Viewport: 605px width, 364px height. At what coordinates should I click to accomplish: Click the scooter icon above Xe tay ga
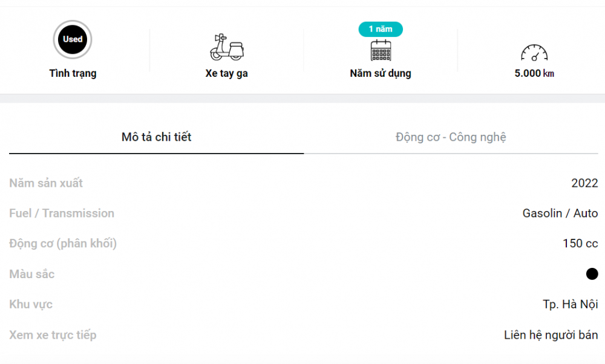[227, 47]
